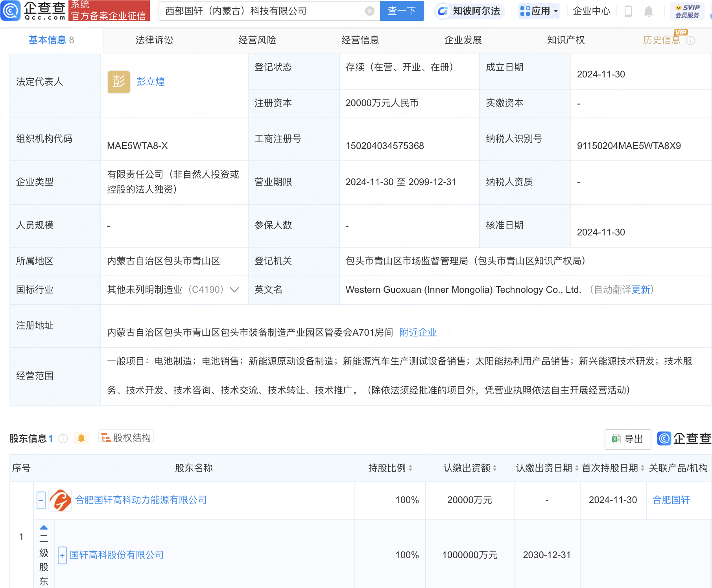Open 彭立煌 legal representative link
This screenshot has height=588, width=712.
pyautogui.click(x=151, y=82)
